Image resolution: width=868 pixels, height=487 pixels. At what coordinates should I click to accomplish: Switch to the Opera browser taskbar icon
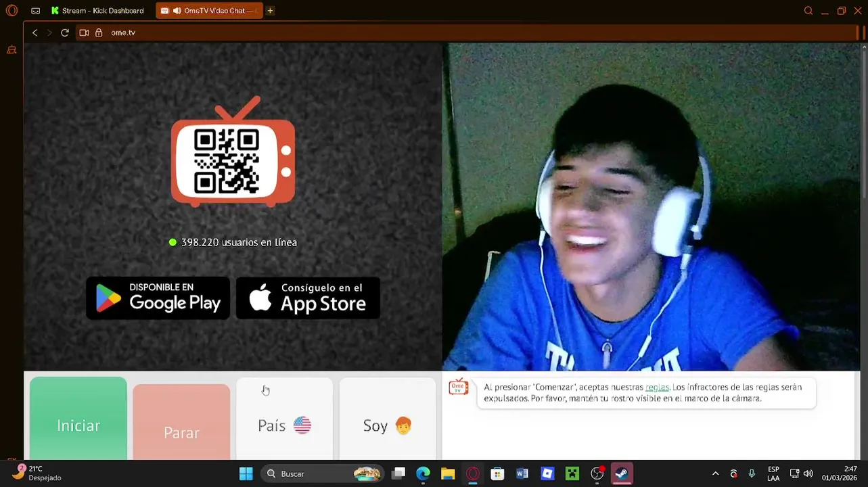pyautogui.click(x=473, y=473)
